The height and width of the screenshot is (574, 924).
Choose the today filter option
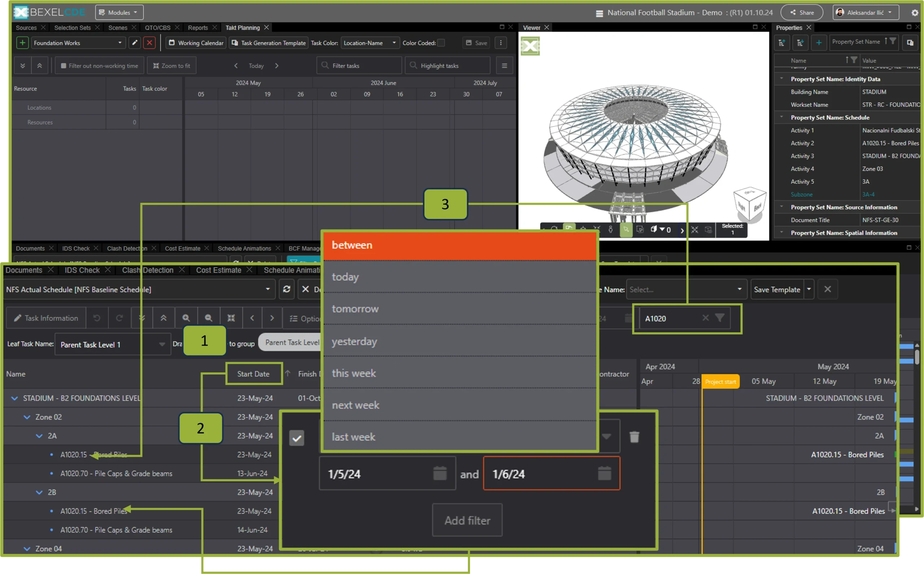(459, 277)
